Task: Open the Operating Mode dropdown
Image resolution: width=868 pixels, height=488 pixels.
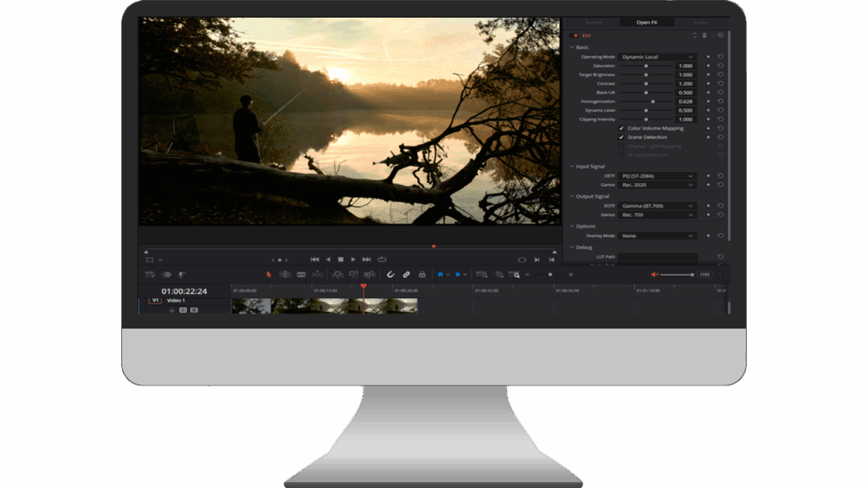Action: [658, 57]
